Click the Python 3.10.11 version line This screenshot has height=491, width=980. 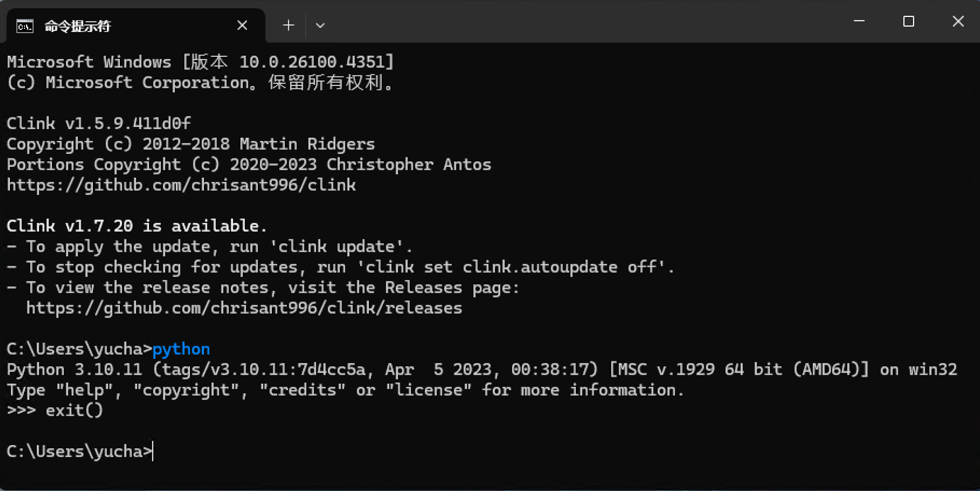pyautogui.click(x=482, y=370)
